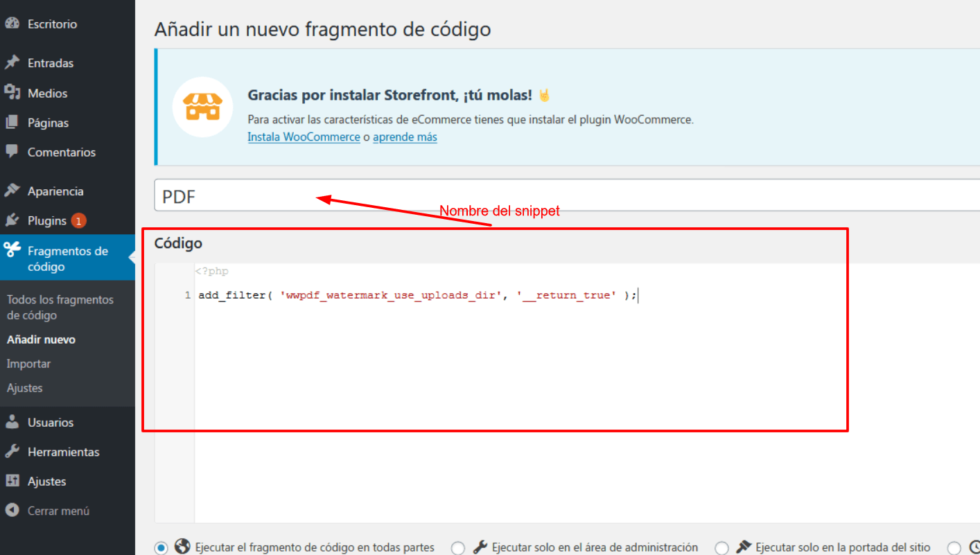The image size is (980, 555).
Task: Select 'Ejecutar solo en el área de administración' radio
Action: pos(458,547)
